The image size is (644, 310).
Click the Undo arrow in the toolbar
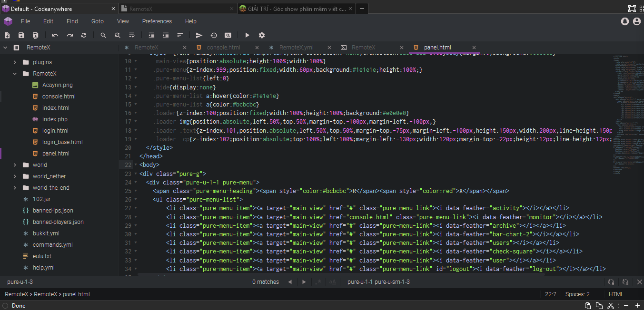tap(55, 35)
